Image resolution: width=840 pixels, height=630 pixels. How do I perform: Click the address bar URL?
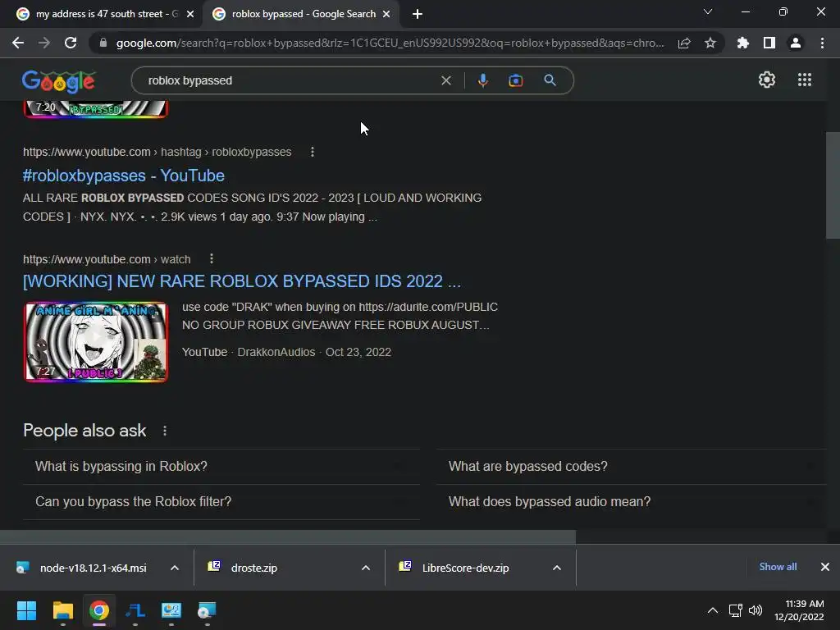pos(390,43)
